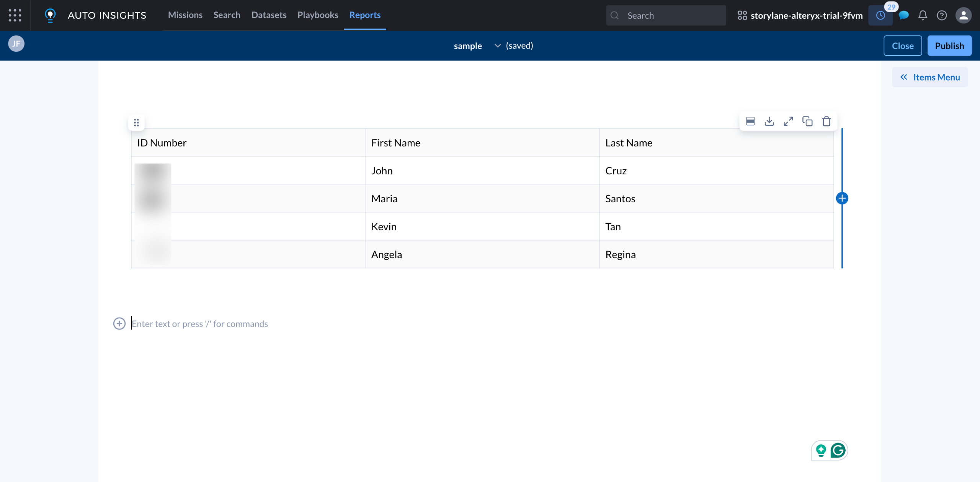
Task: Click the table header row toggle icon
Action: (750, 121)
